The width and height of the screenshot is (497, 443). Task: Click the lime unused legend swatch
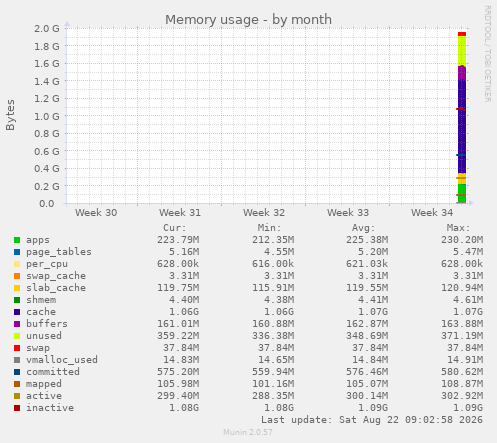(x=17, y=336)
